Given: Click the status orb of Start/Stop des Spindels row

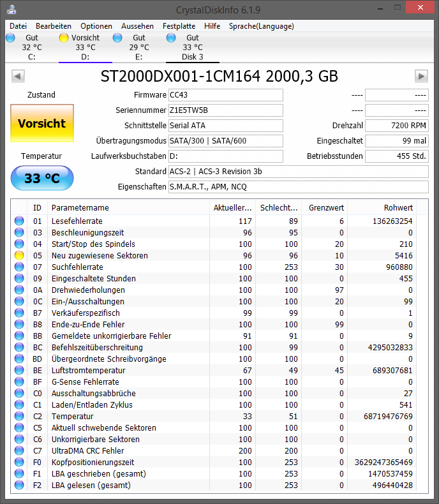Looking at the screenshot, I should [x=19, y=244].
